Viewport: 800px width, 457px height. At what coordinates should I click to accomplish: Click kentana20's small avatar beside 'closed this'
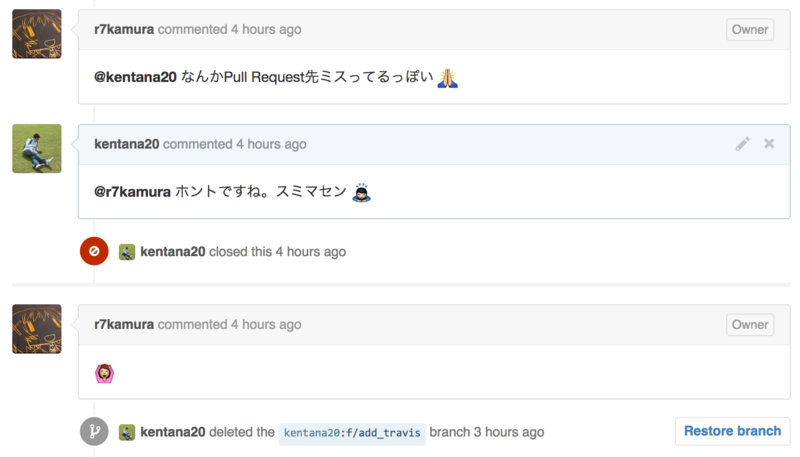click(127, 252)
